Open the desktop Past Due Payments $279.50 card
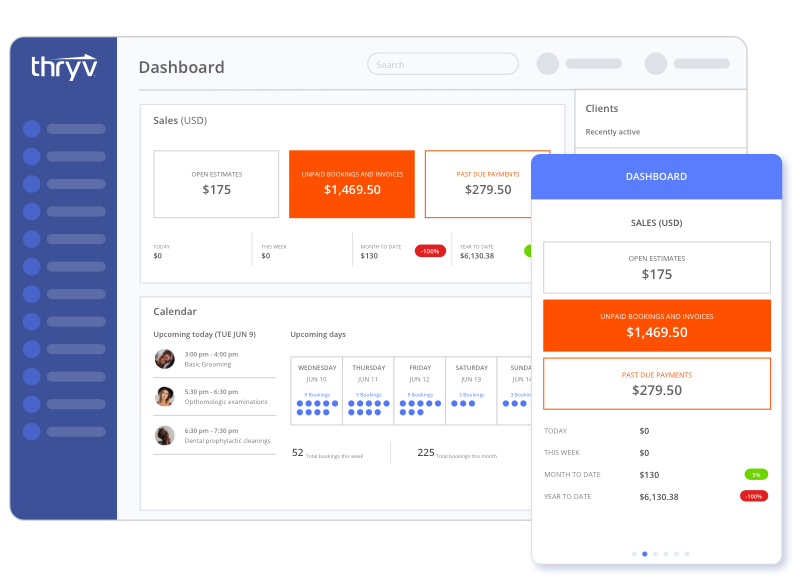Screen dimensions: 800x580 click(x=478, y=184)
